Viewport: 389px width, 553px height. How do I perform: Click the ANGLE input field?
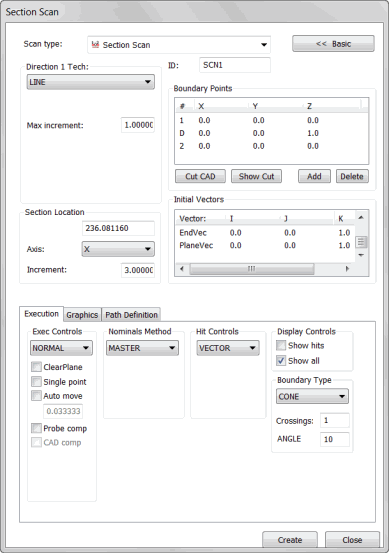point(335,439)
